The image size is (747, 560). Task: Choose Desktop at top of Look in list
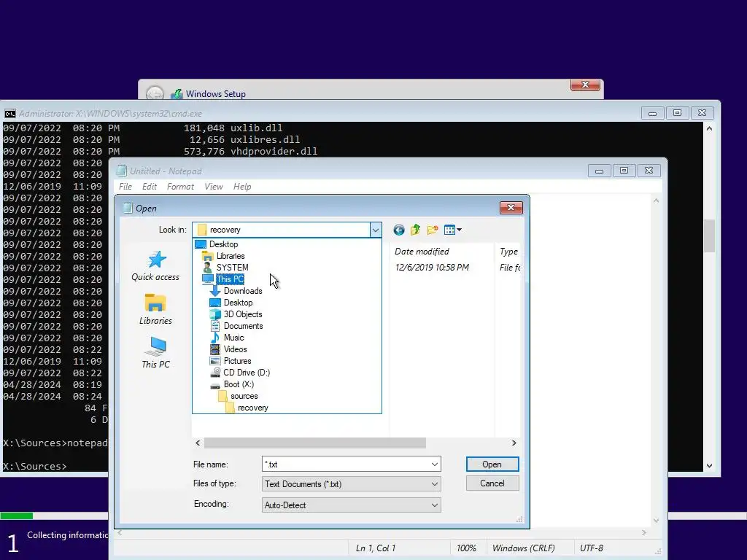click(x=223, y=244)
